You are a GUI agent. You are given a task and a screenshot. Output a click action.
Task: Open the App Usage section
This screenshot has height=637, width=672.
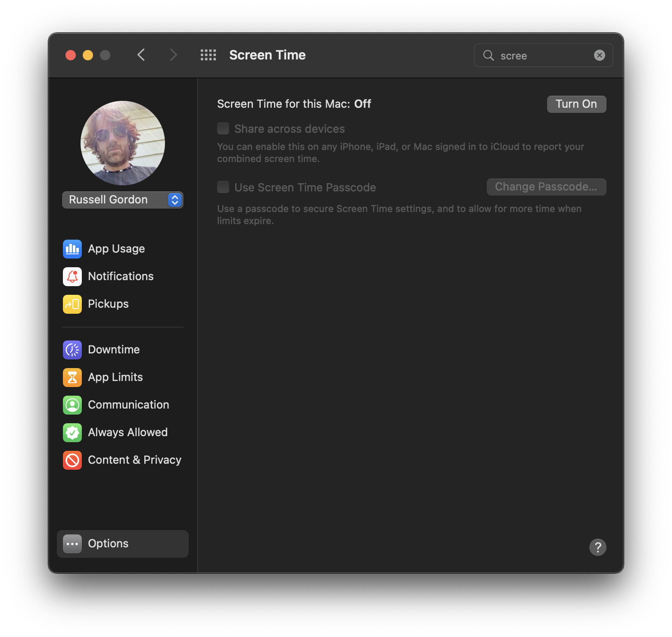tap(123, 249)
